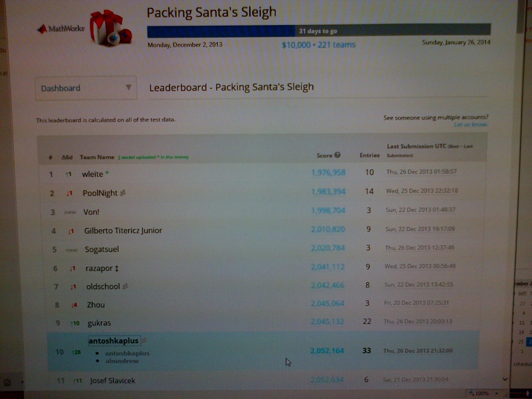Click the team icon beside oldschool
Viewport: 532px width, 399px height.
point(125,286)
